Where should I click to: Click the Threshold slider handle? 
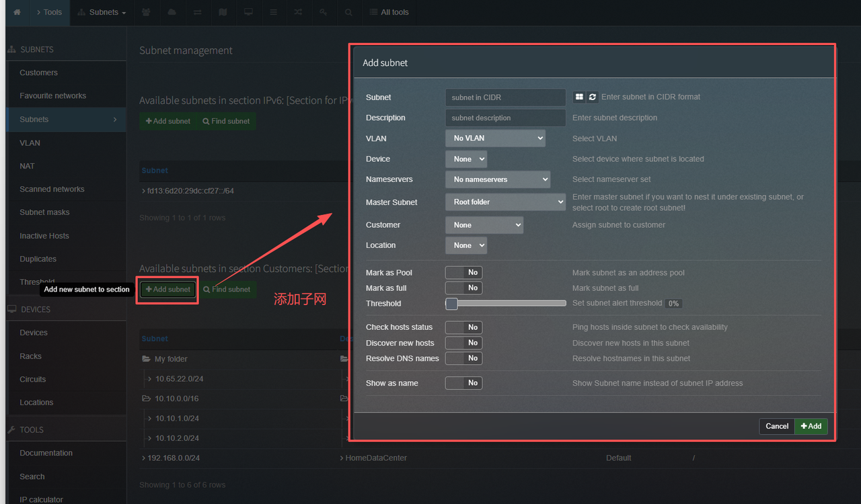(452, 304)
